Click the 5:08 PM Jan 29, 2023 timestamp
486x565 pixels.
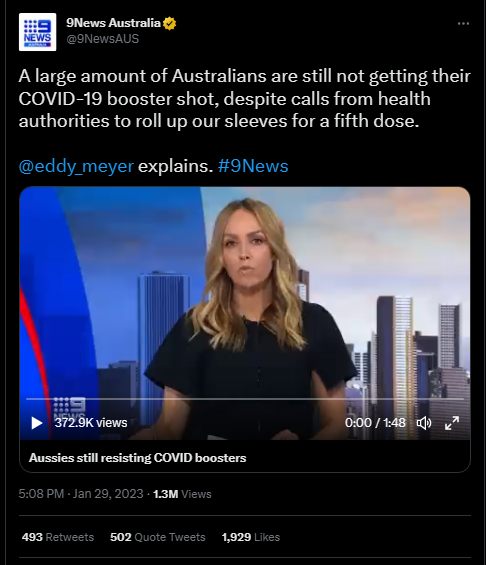[81, 494]
